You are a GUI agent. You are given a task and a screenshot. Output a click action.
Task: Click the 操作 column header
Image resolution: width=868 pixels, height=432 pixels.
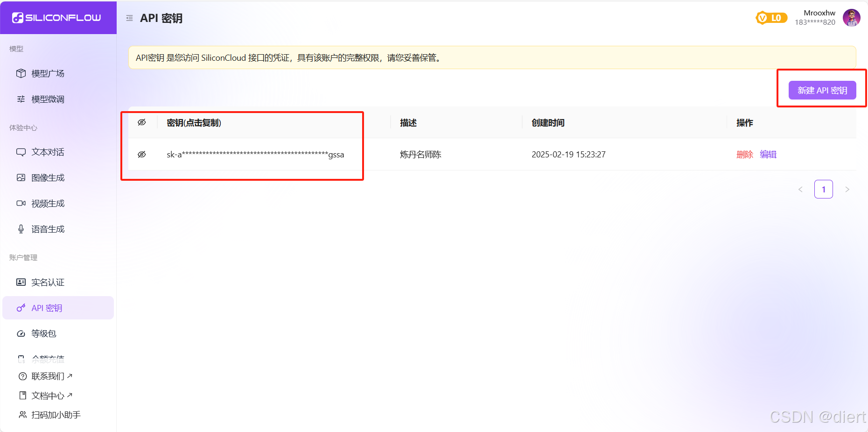coord(745,123)
